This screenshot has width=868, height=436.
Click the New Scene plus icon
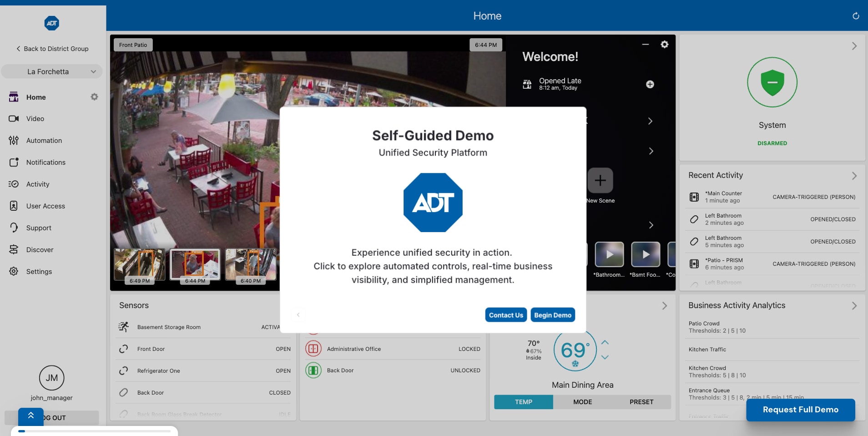coord(600,181)
